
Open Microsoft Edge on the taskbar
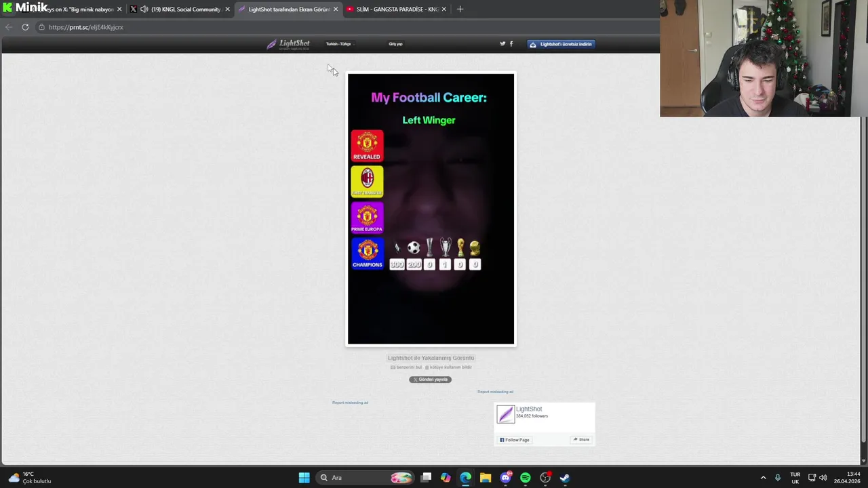[x=465, y=478]
